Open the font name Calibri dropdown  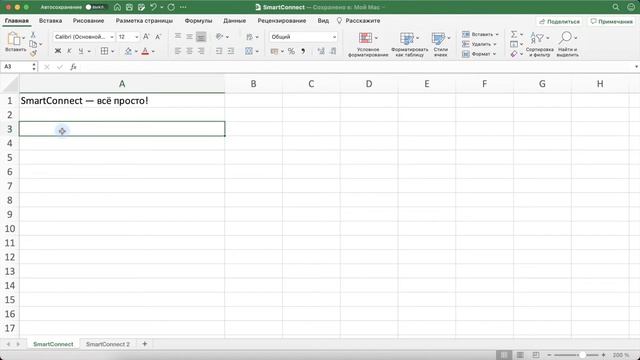click(111, 37)
